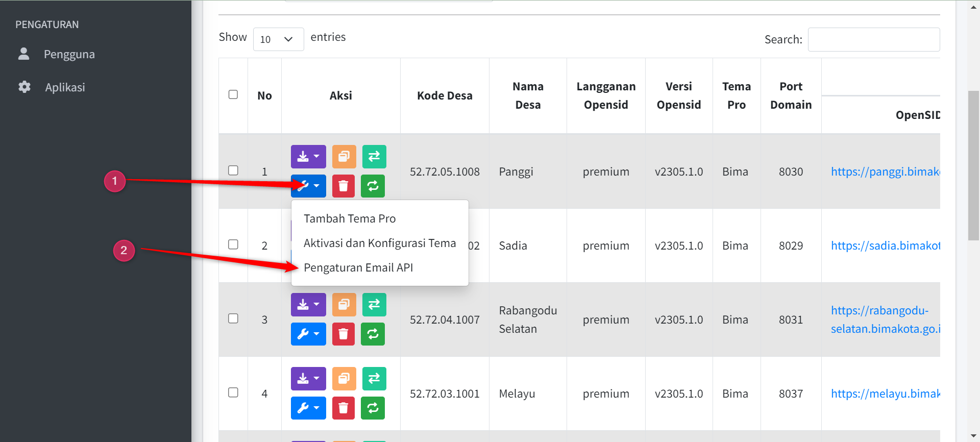Click green refresh icon in Rabangodu Selatan row
Screen dimensions: 980x442
tap(373, 334)
